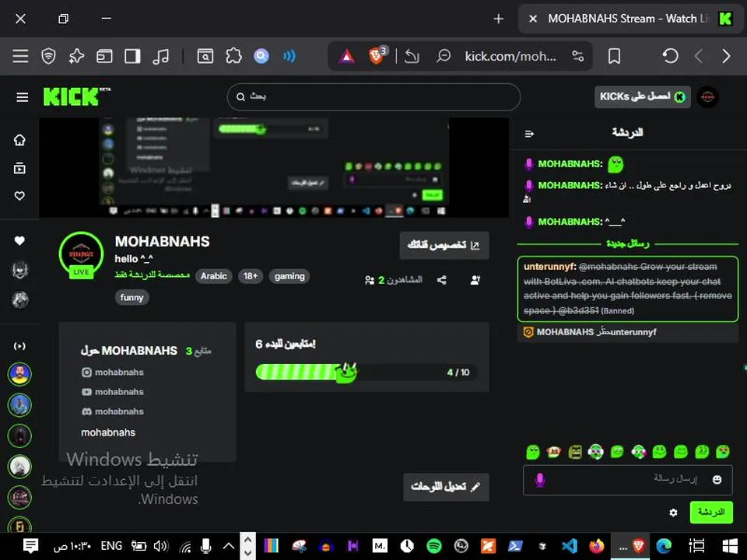747x560 pixels.
Task: Select the 18+ tag
Action: tap(251, 276)
